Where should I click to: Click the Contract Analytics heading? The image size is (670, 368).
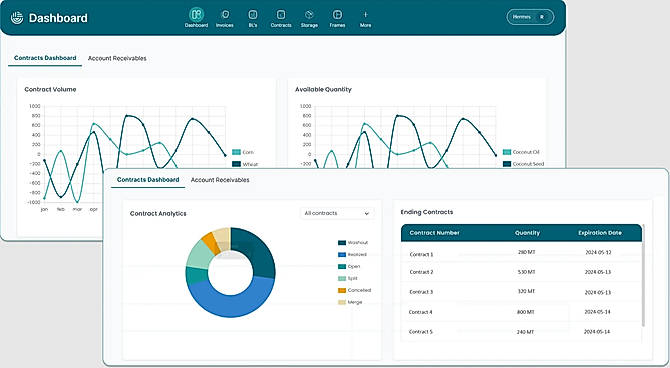pos(158,214)
